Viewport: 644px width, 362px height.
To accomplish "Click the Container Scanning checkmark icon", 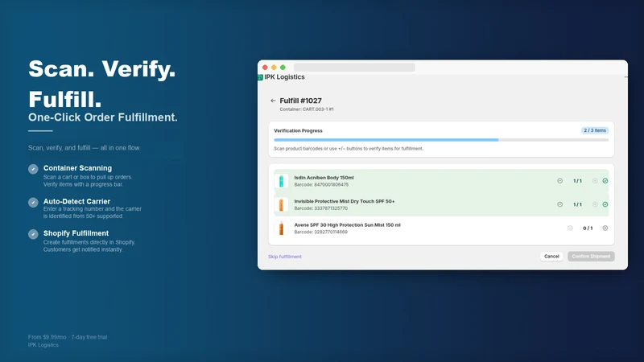I will [33, 169].
